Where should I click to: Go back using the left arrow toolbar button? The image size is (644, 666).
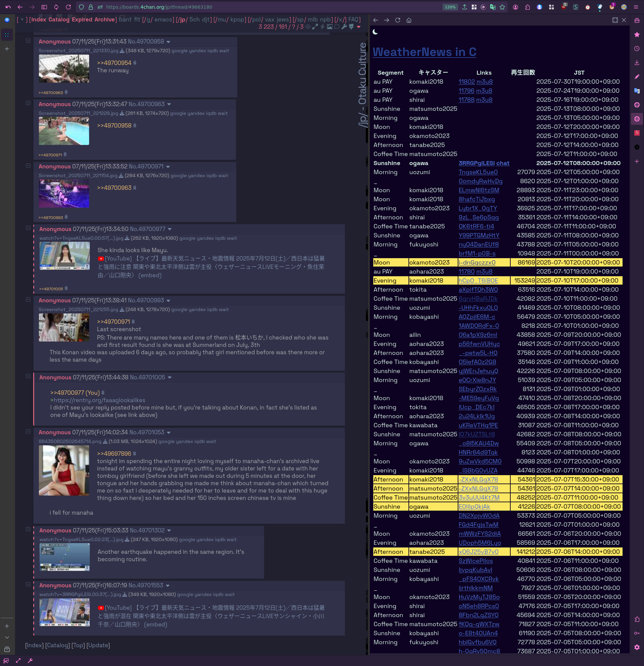point(20,7)
